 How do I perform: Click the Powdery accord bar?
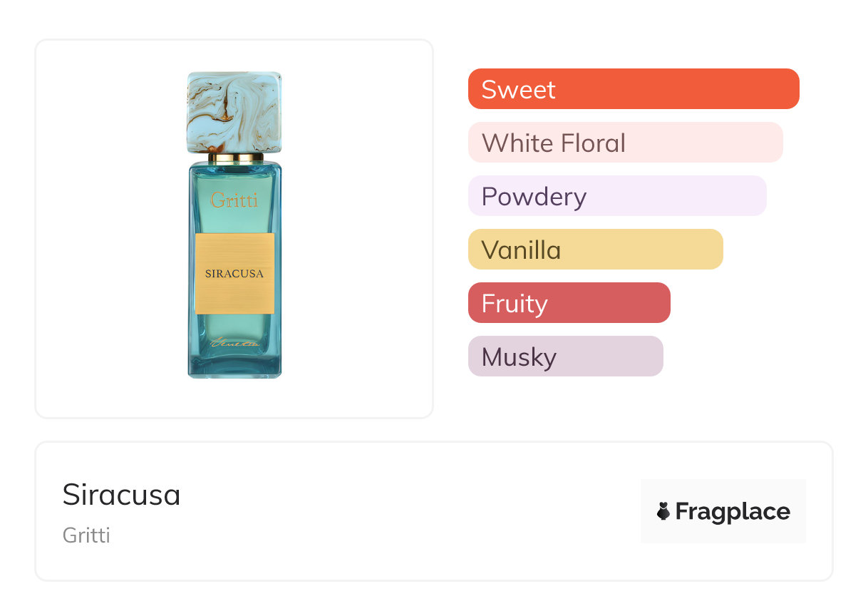pos(616,196)
